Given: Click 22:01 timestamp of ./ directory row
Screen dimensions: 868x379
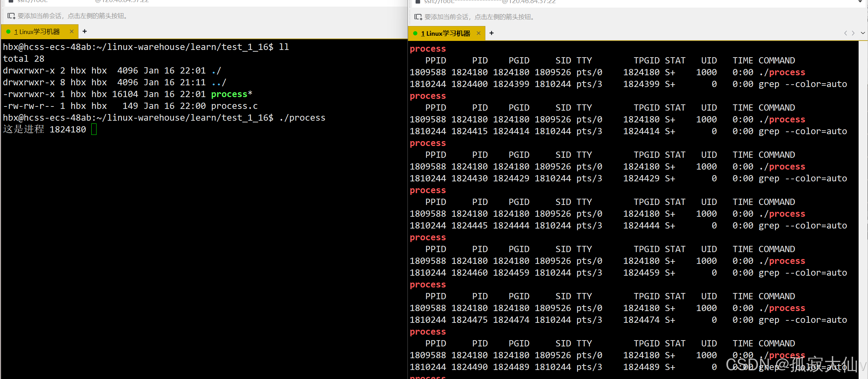Looking at the screenshot, I should (193, 70).
